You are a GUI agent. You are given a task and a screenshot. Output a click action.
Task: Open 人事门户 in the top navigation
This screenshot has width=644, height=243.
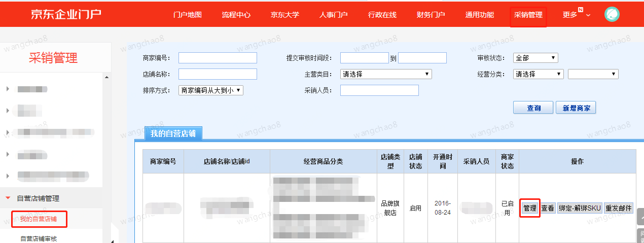[333, 15]
